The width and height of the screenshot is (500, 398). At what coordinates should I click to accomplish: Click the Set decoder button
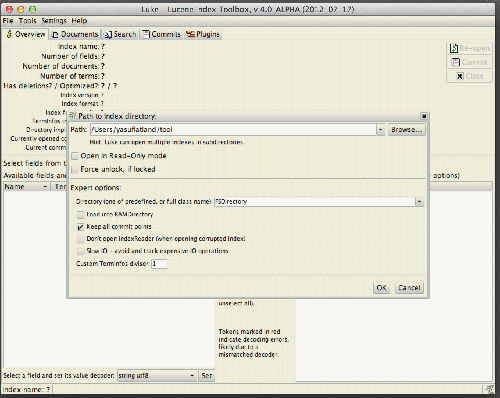(x=207, y=376)
